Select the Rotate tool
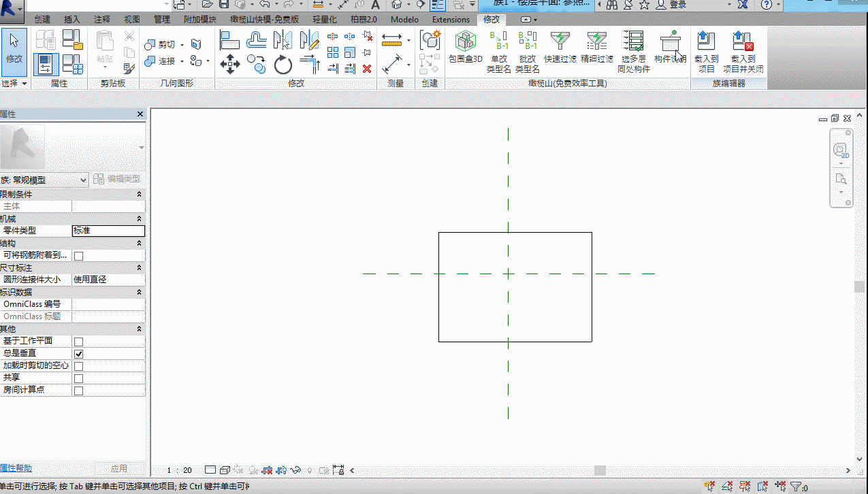 tap(283, 65)
